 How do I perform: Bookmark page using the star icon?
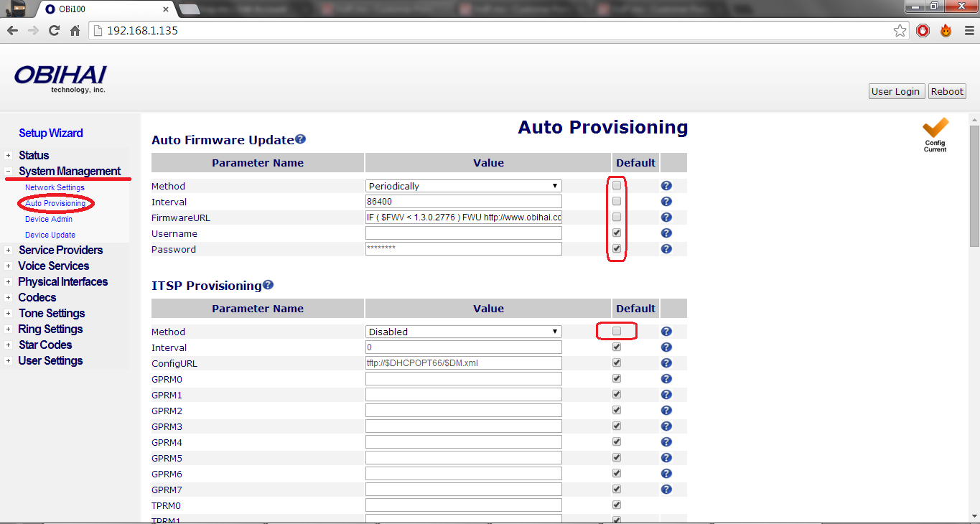pyautogui.click(x=900, y=31)
